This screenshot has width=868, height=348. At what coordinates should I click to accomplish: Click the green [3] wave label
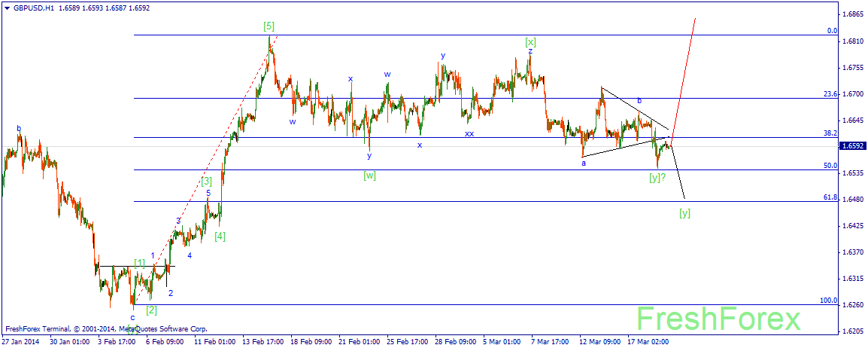point(206,181)
